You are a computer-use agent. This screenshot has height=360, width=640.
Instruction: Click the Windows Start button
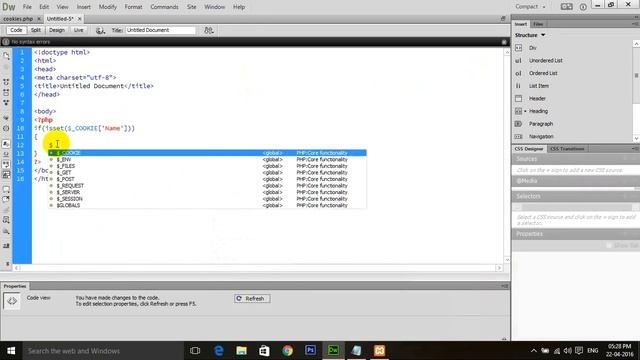point(11,351)
